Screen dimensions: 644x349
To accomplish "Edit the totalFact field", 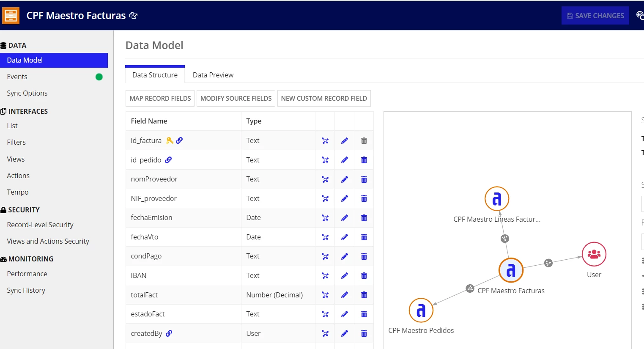I will click(345, 295).
